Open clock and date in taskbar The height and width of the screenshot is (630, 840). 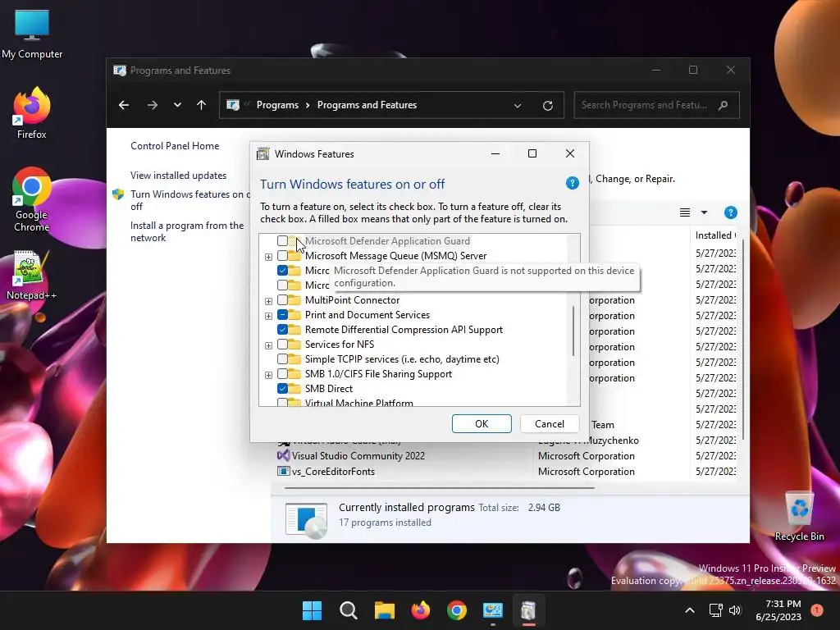(x=778, y=610)
